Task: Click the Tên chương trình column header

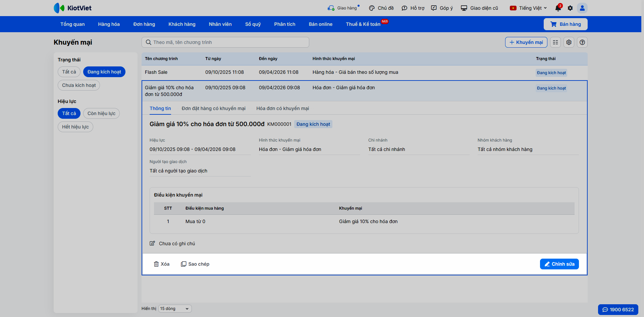Action: tap(161, 59)
